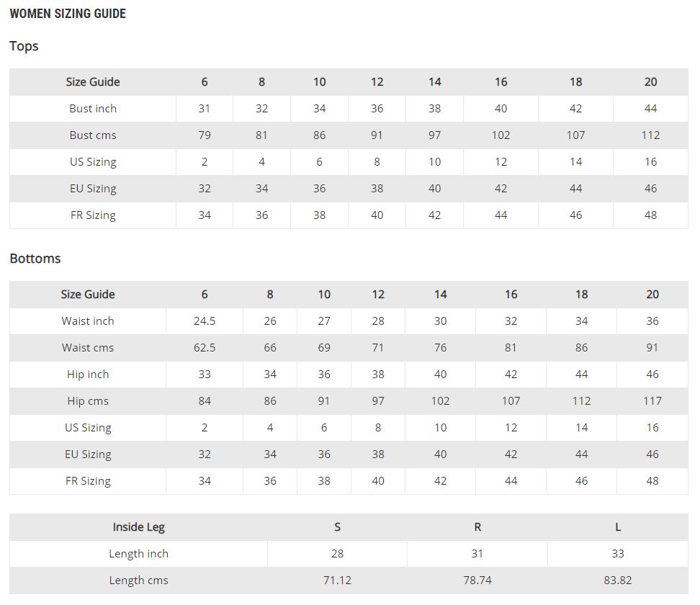Select the L inside leg column header
Viewport: 700px width, 605px height.
coord(618,527)
